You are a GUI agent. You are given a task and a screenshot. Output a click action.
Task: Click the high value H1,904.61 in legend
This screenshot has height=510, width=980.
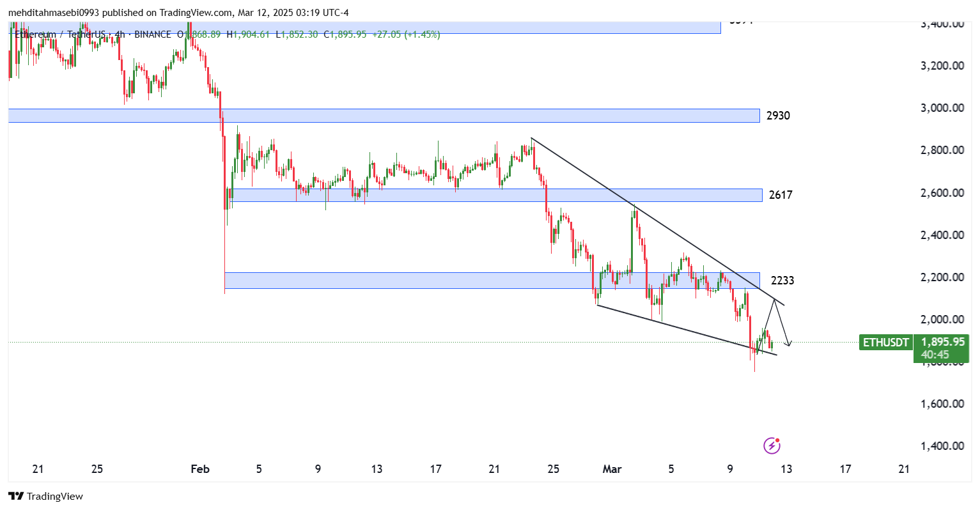click(x=249, y=35)
